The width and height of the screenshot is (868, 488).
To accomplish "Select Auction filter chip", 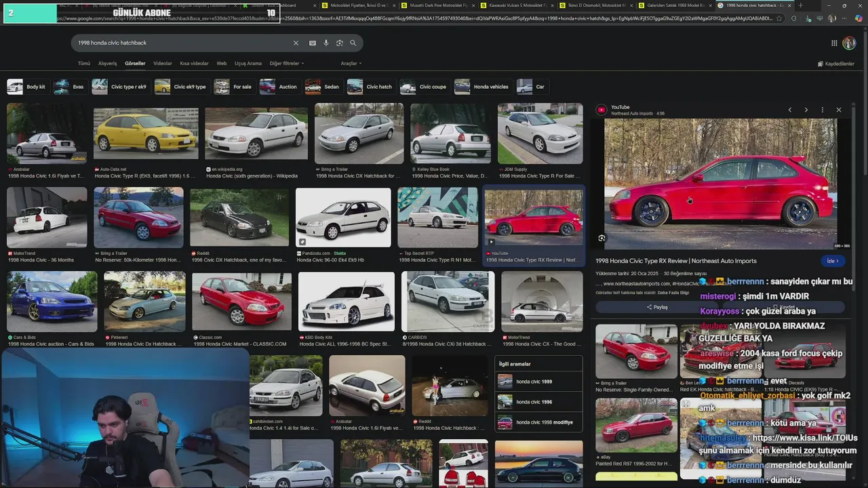I will (279, 87).
